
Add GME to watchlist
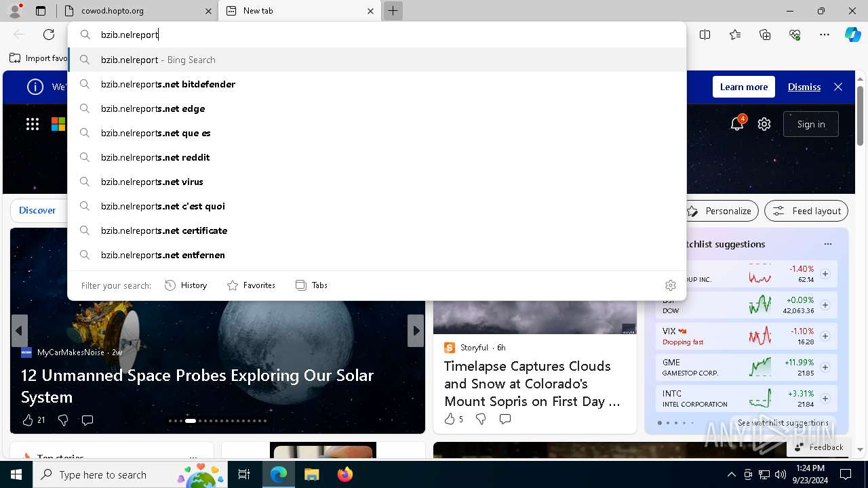tap(825, 367)
